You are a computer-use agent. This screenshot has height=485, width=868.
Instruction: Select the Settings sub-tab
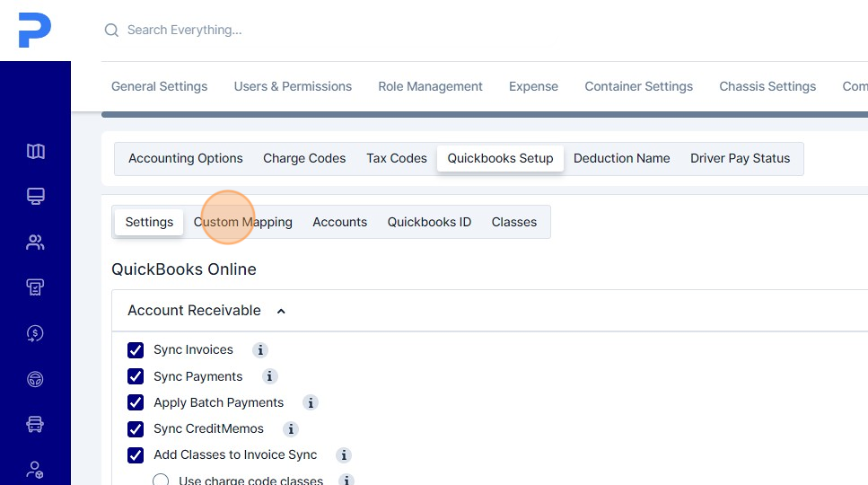[x=149, y=222]
